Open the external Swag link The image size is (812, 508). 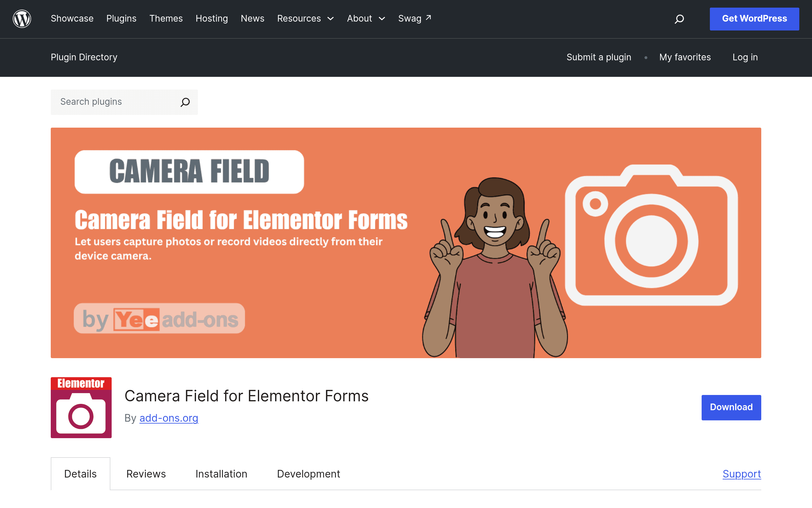tap(415, 18)
